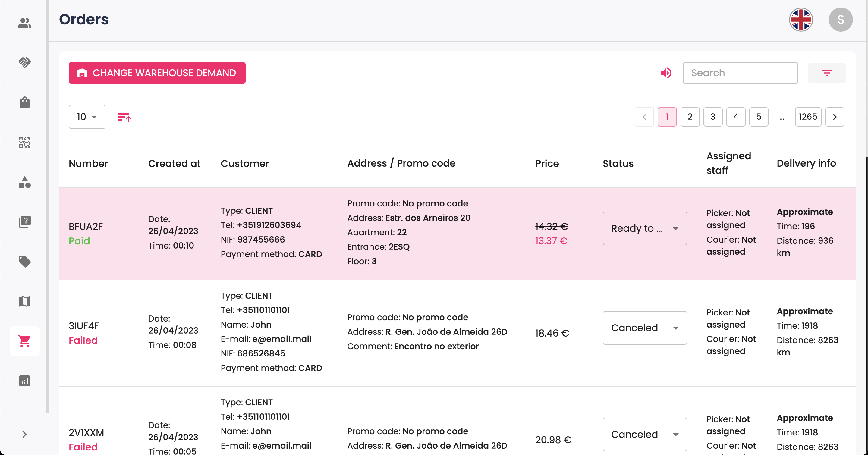Open the map sidebar section

point(25,301)
